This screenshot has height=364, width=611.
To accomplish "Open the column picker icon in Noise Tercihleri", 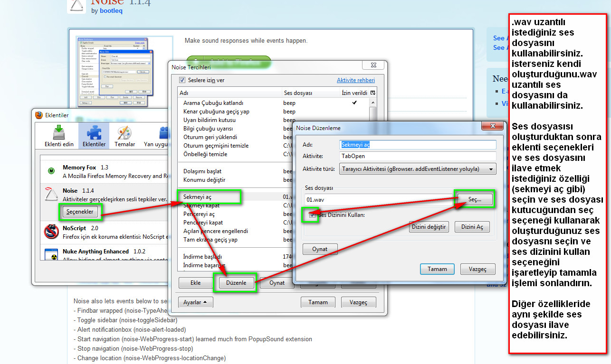I will pyautogui.click(x=373, y=93).
